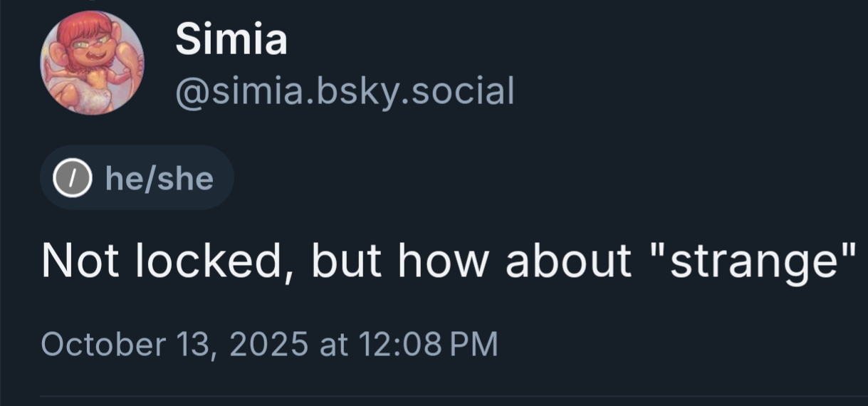
Task: Open the October 13, 2025 timestamp
Action: (269, 344)
